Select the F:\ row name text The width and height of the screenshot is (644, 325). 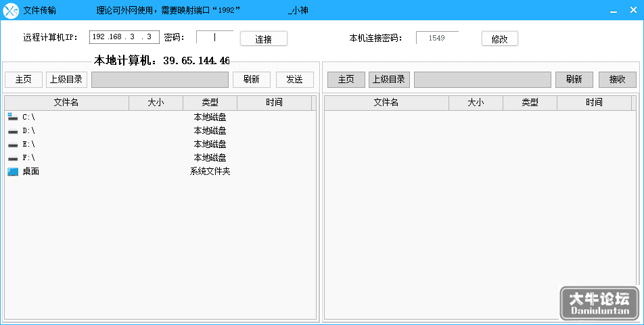tap(28, 158)
